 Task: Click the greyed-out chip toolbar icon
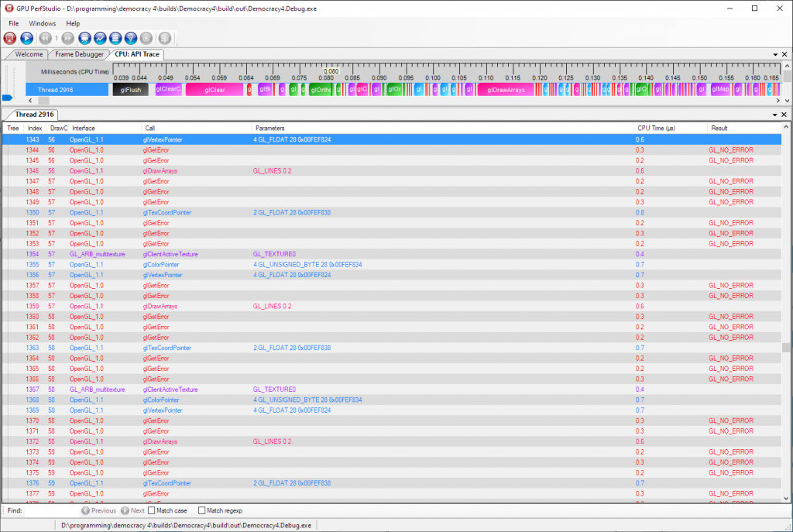pyautogui.click(x=146, y=38)
